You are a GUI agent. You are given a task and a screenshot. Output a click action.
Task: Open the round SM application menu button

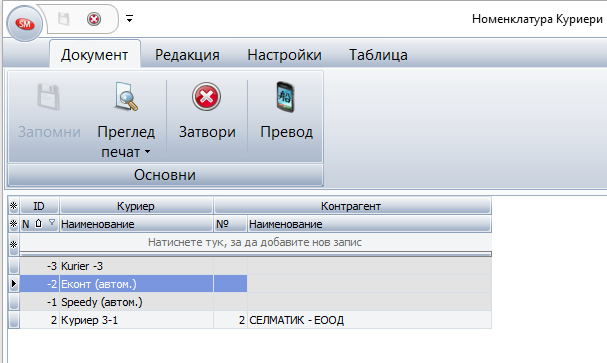click(x=24, y=24)
